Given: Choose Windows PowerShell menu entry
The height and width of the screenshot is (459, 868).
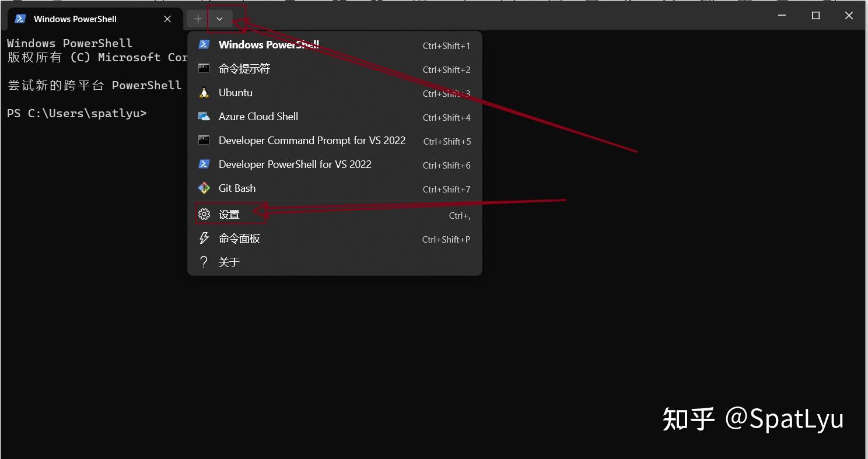Looking at the screenshot, I should pyautogui.click(x=268, y=44).
